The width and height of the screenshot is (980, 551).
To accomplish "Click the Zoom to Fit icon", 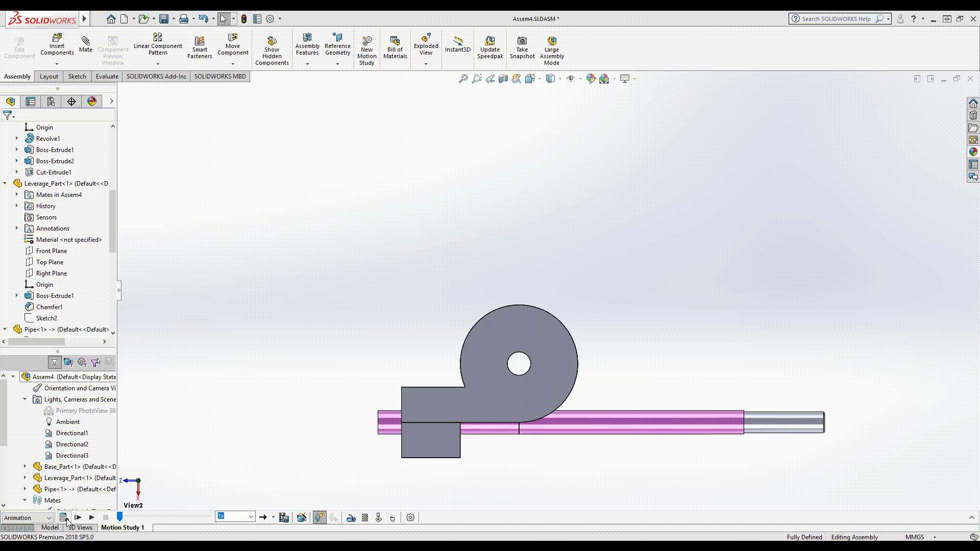I will [x=463, y=79].
